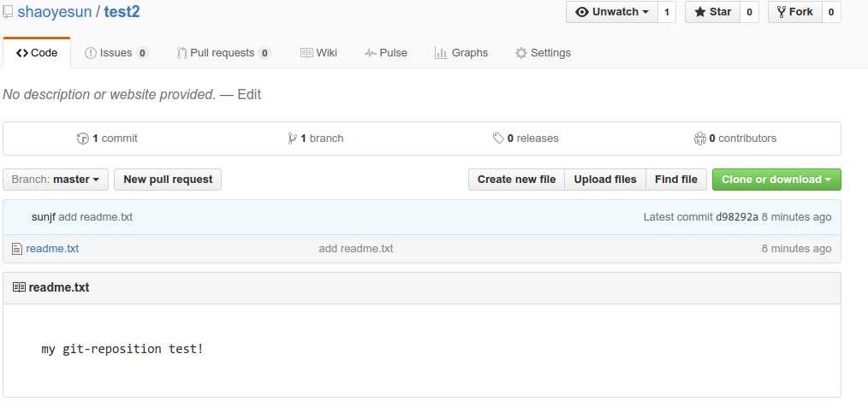Open the Pulse tab
The image size is (868, 413).
click(386, 53)
